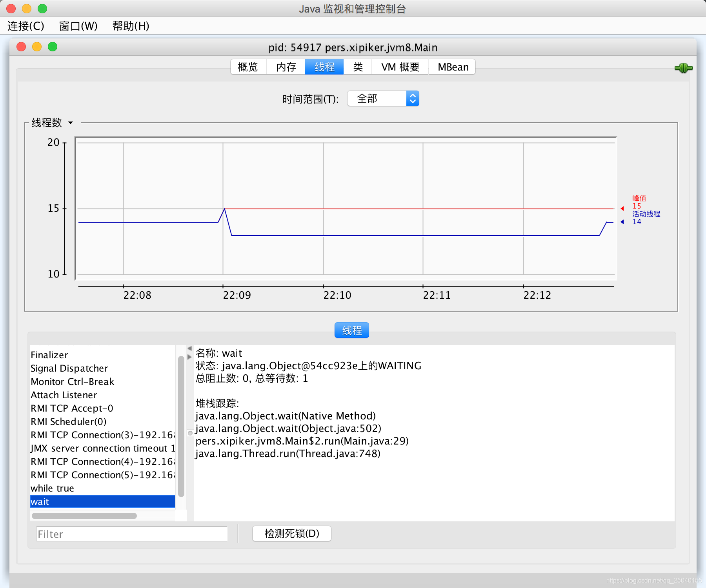706x588 pixels.
Task: Click the 状态 WAITING line in details
Action: click(x=308, y=366)
